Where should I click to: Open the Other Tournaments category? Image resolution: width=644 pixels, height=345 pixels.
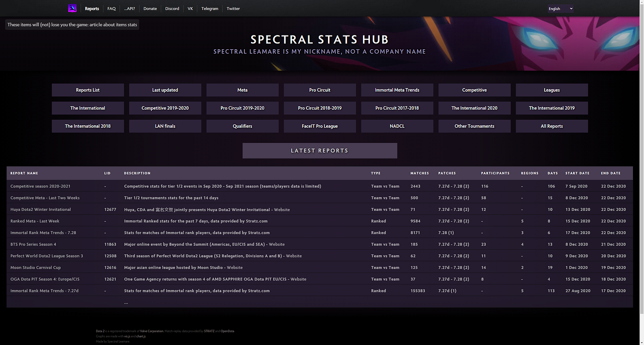pyautogui.click(x=474, y=126)
